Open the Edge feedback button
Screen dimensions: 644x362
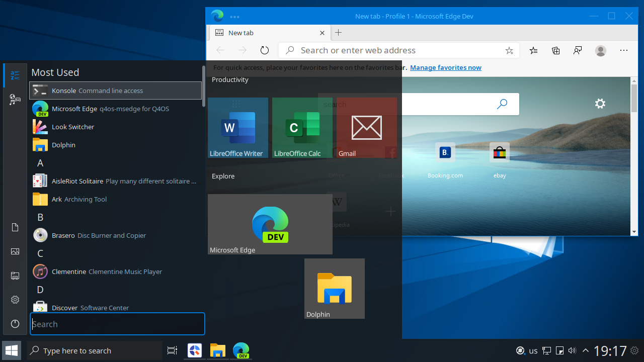[578, 50]
